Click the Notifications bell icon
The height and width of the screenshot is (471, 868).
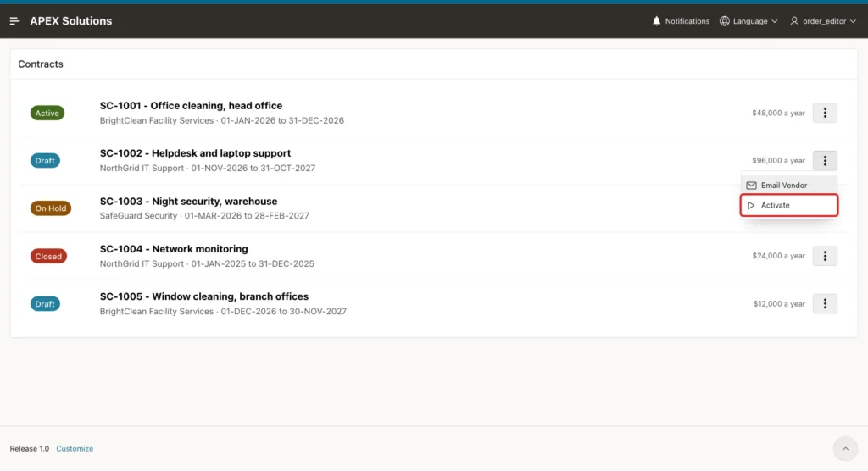pyautogui.click(x=657, y=21)
